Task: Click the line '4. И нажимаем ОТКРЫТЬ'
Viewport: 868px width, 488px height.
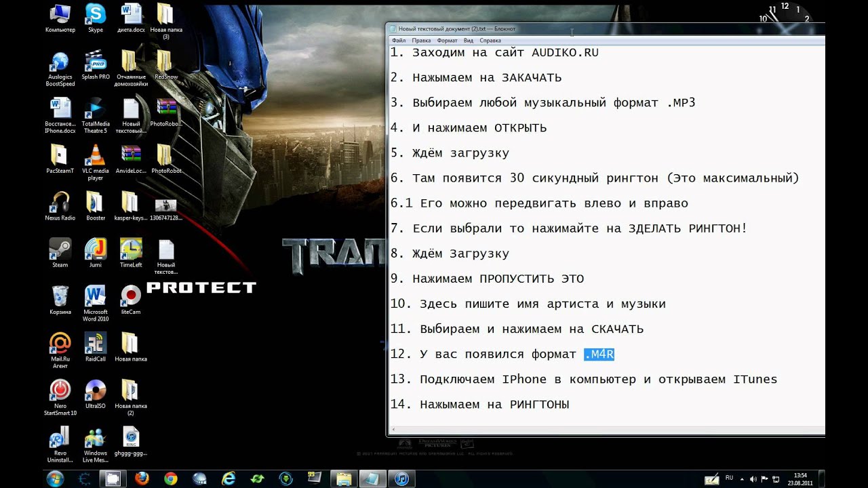Action: [x=469, y=128]
